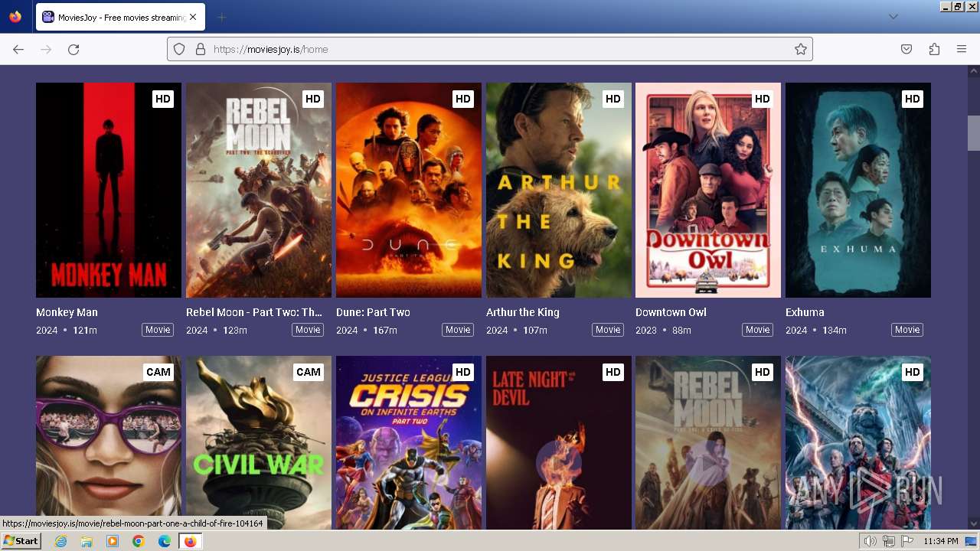Open Justice League Crisis poster
980x551 pixels.
click(409, 442)
